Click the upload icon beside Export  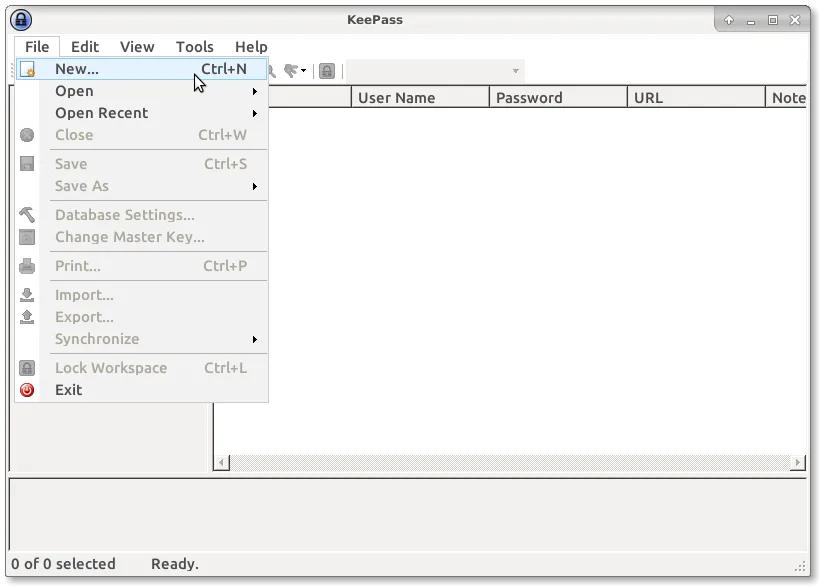[x=27, y=317]
